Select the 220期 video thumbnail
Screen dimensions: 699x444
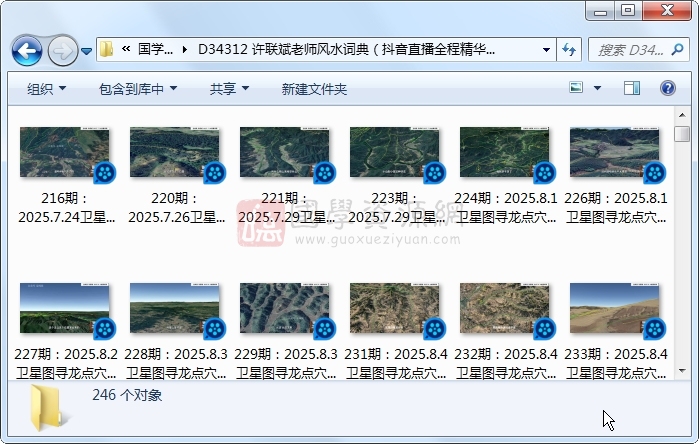tap(174, 152)
